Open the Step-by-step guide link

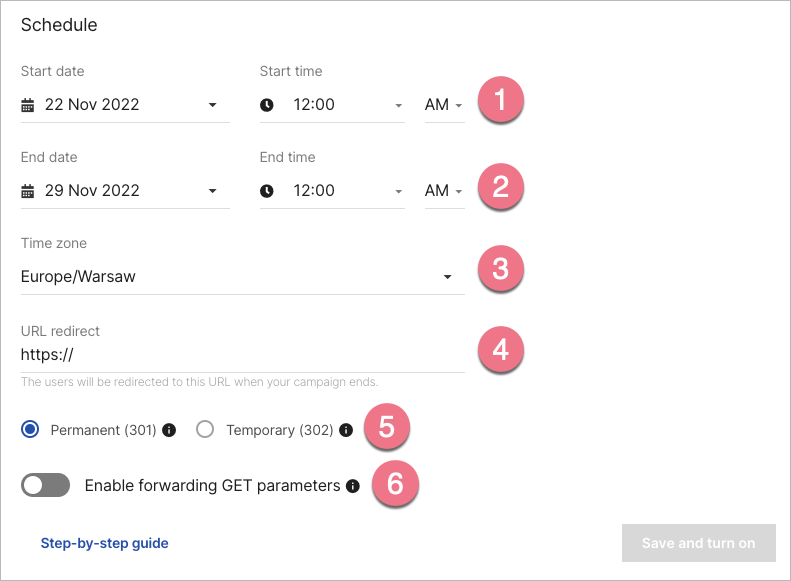(104, 544)
